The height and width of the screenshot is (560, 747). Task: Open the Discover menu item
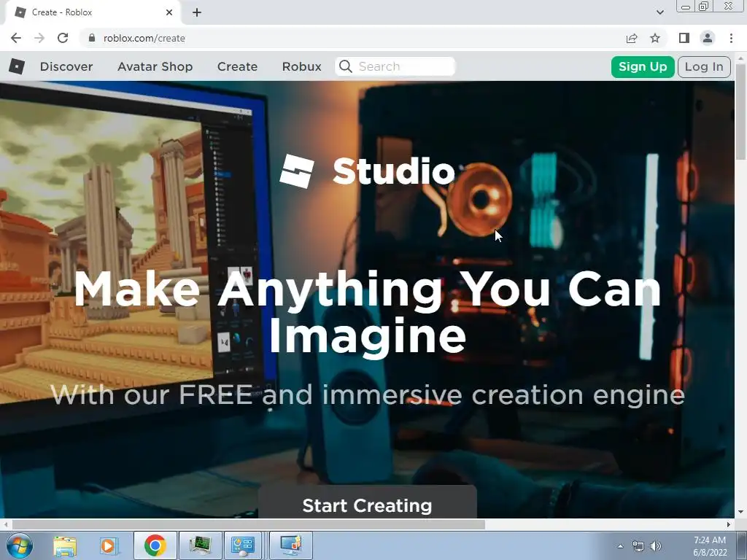tap(66, 66)
